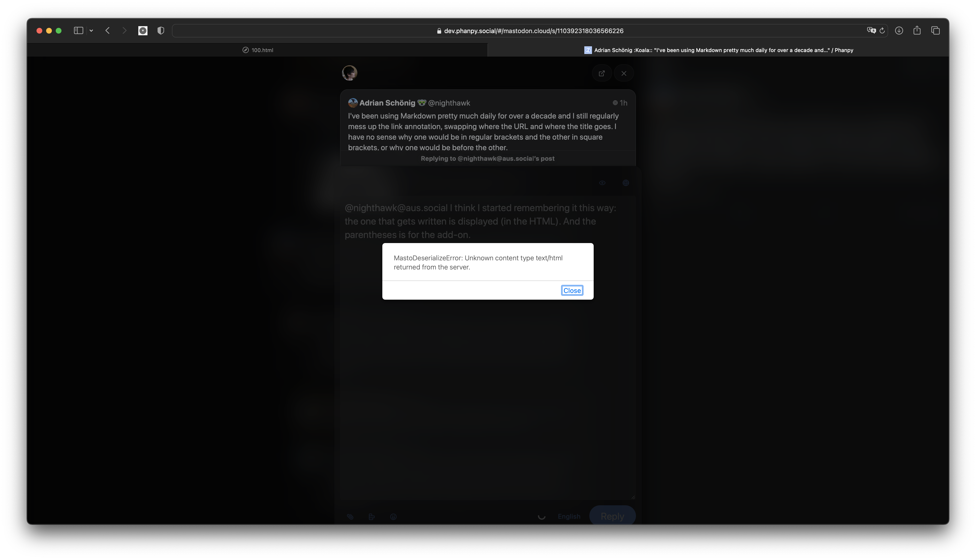
Task: Click the privacy shield icon
Action: [161, 30]
